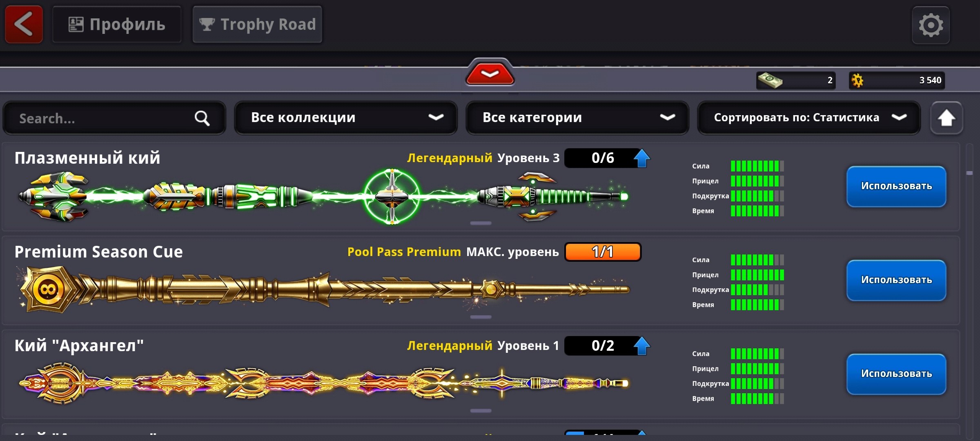Image resolution: width=980 pixels, height=441 pixels.
Task: Select the golden Premium Season Cue image
Action: [324, 290]
